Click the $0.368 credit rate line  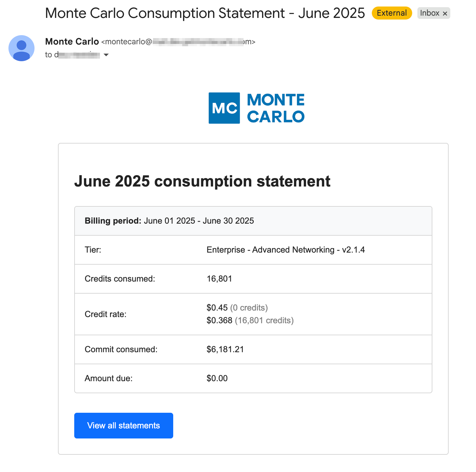(x=250, y=320)
